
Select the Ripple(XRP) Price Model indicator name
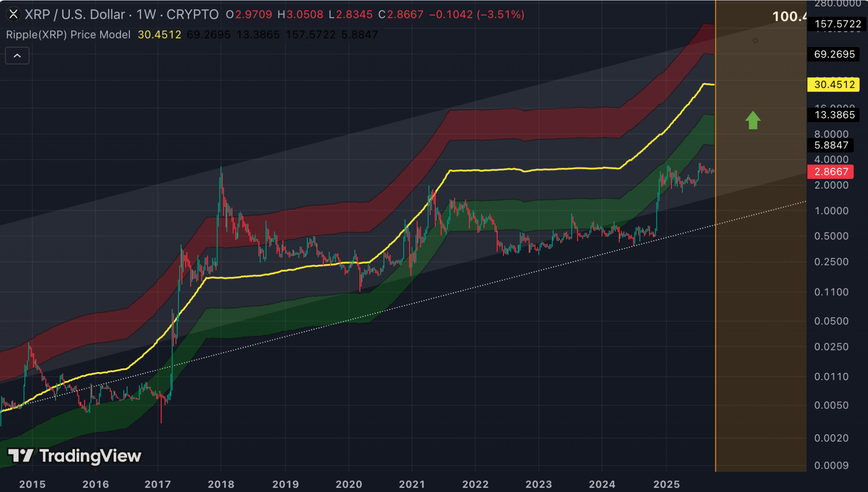(68, 35)
